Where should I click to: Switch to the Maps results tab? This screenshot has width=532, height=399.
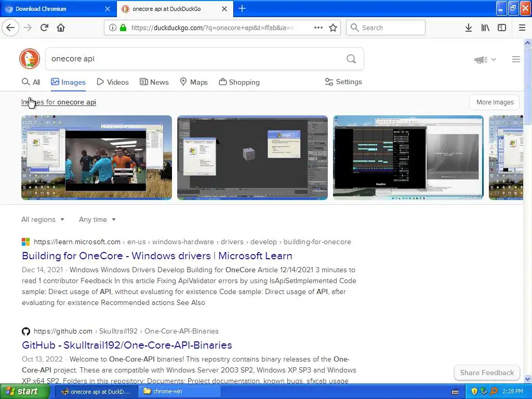[x=194, y=82]
